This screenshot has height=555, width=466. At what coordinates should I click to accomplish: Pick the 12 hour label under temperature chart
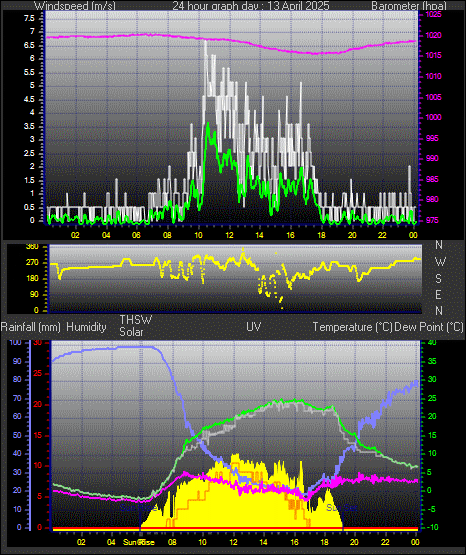[x=233, y=542]
